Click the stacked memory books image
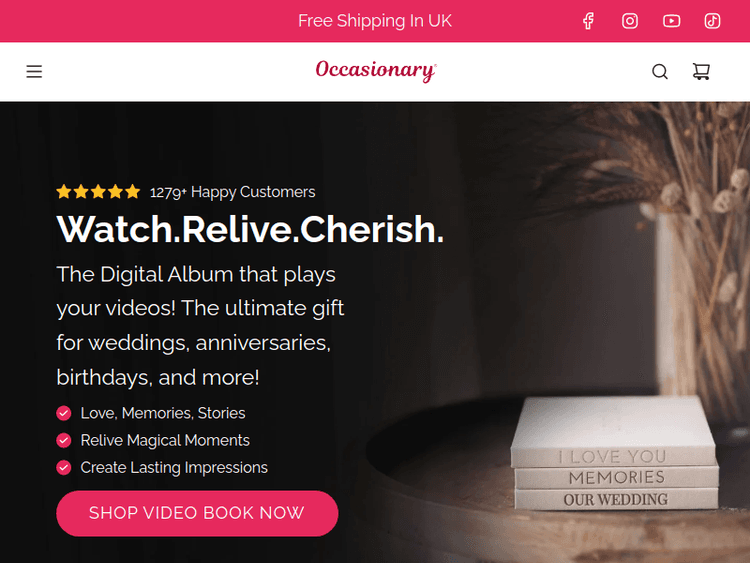Image resolution: width=750 pixels, height=563 pixels. (x=615, y=453)
